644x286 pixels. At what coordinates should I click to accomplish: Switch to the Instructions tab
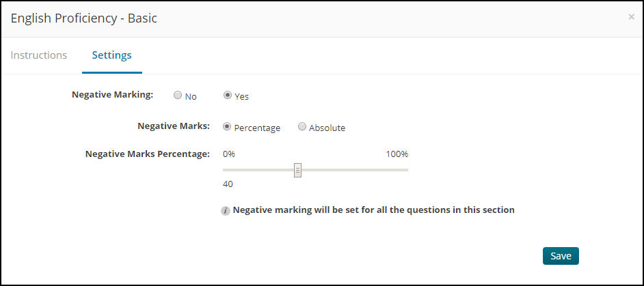(x=38, y=55)
